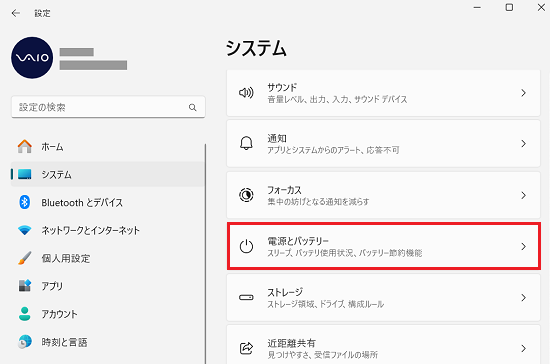This screenshot has width=550, height=364.
Task: Click the 時刻と言語 globe clock icon
Action: tap(25, 342)
